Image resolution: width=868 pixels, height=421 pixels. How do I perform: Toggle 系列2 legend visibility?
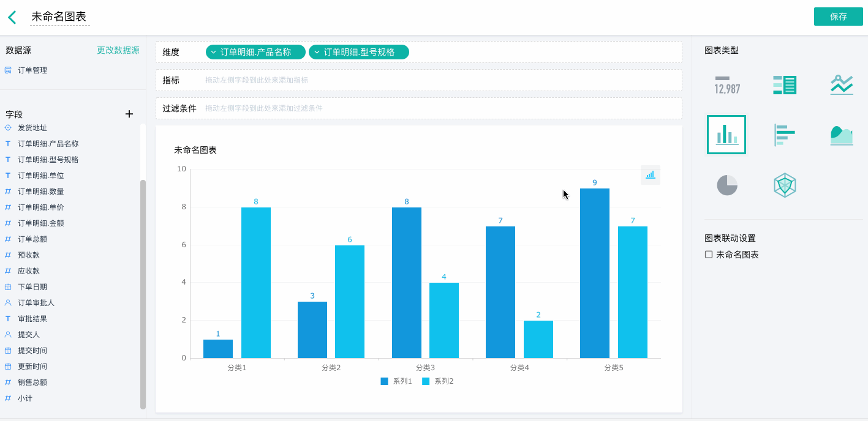coord(438,381)
